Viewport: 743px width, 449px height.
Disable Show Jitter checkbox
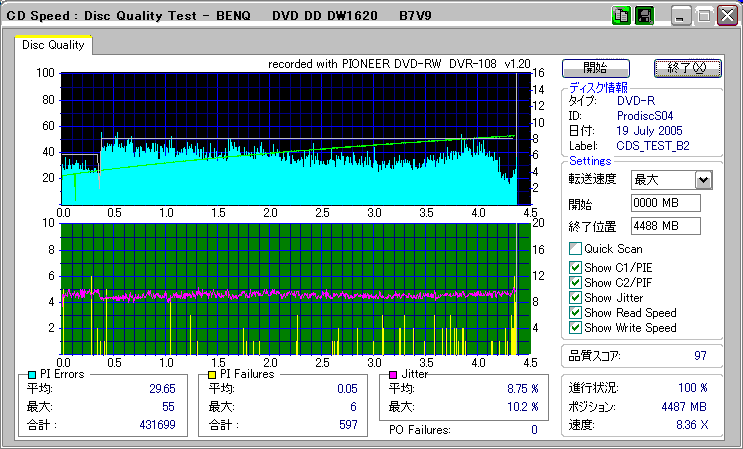click(575, 297)
